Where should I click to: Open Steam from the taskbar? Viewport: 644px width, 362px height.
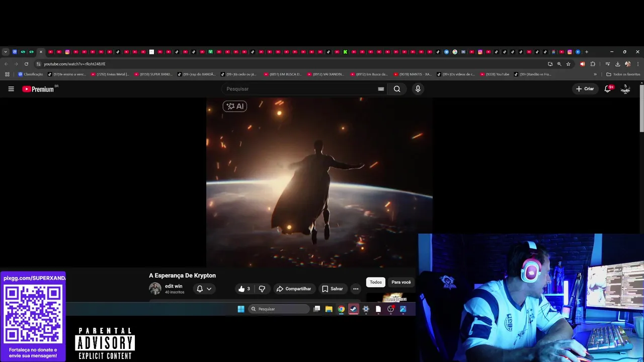(x=354, y=309)
